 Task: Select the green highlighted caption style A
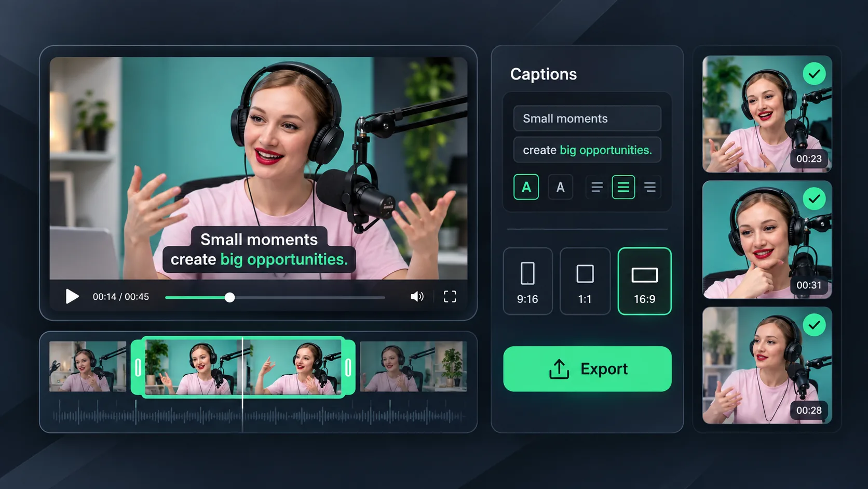coord(526,187)
